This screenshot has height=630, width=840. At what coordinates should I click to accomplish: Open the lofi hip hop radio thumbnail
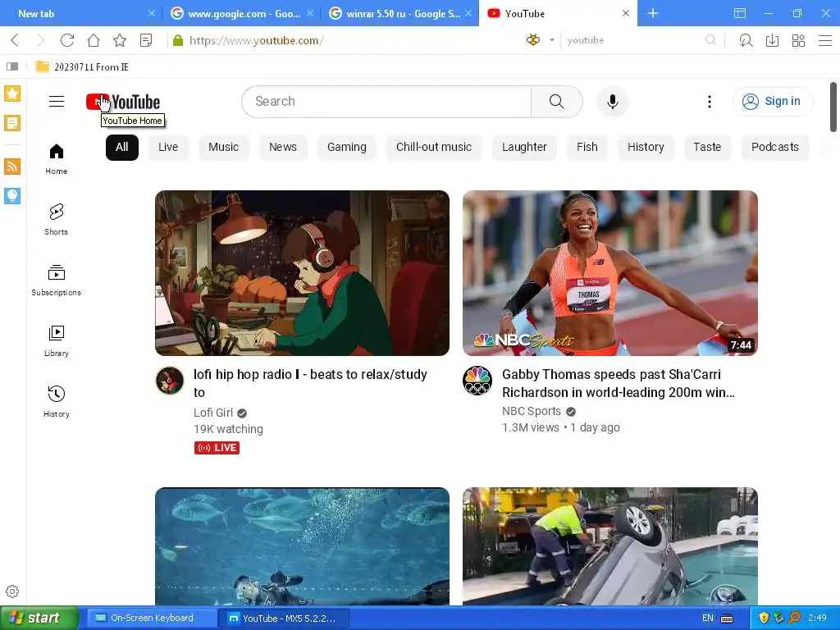pos(302,273)
